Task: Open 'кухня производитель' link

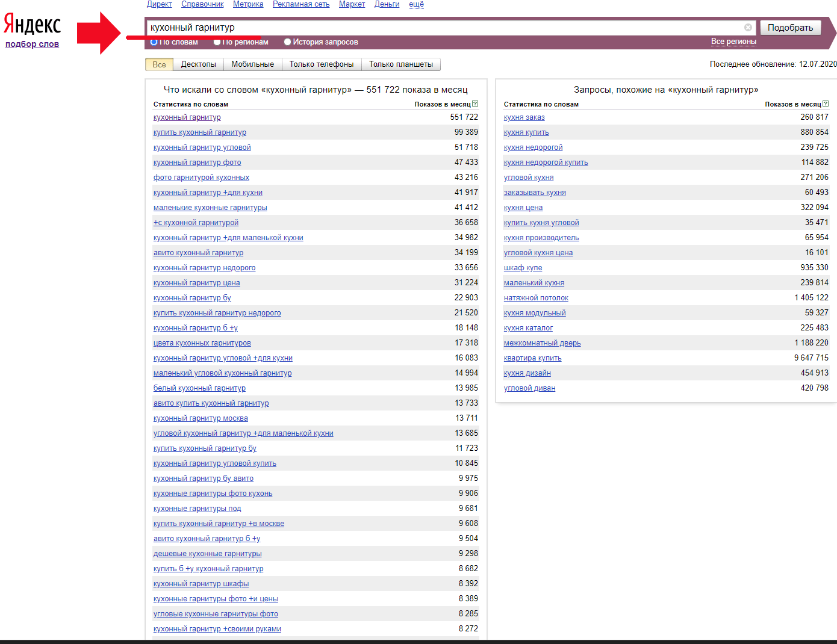Action: click(x=541, y=238)
